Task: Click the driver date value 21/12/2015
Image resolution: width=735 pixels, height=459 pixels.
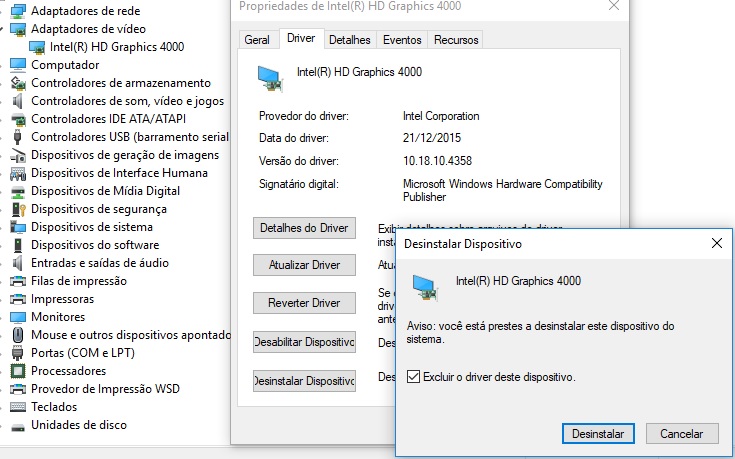Action: pyautogui.click(x=432, y=138)
